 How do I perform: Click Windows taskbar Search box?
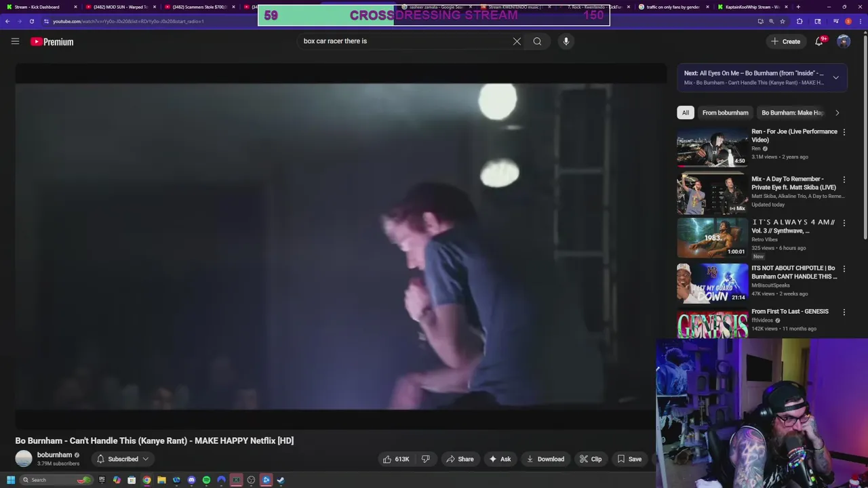pyautogui.click(x=56, y=480)
